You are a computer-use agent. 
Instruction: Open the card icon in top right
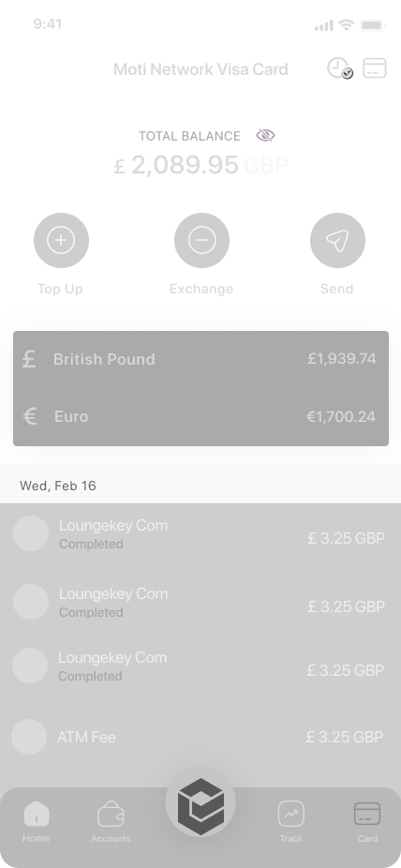375,68
